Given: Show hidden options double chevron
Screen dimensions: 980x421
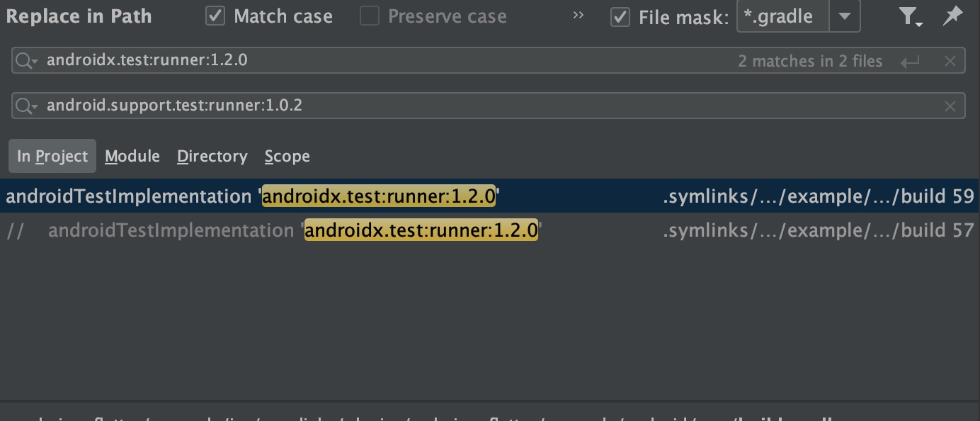Looking at the screenshot, I should (579, 16).
